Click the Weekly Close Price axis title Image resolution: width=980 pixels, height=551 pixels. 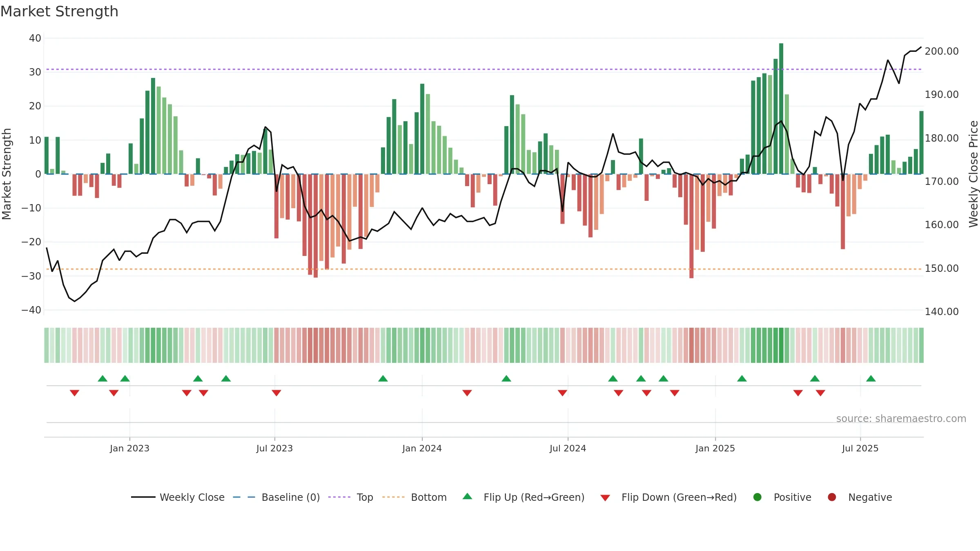tap(973, 174)
